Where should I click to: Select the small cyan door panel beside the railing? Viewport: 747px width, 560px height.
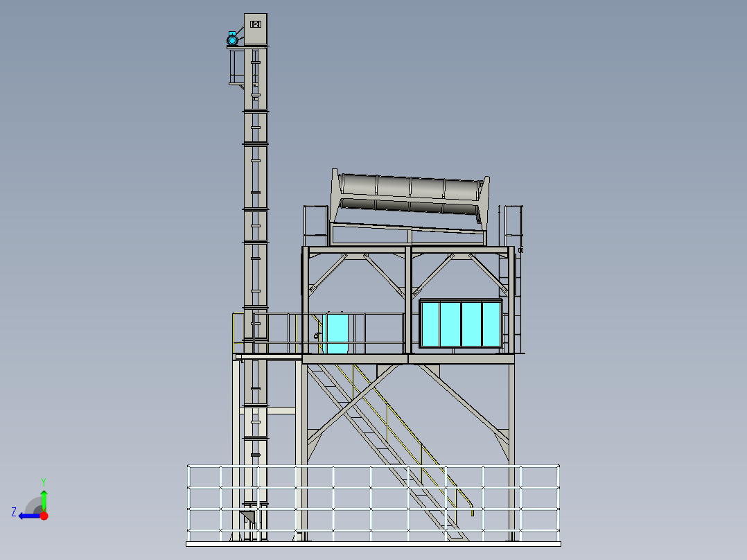[x=337, y=333]
